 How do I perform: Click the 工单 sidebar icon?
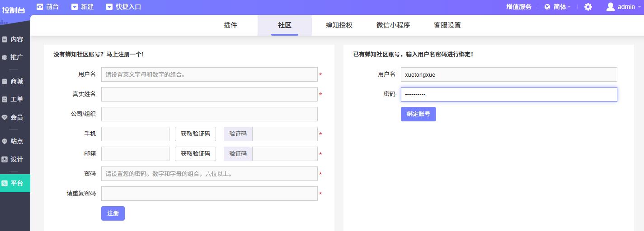(x=5, y=99)
